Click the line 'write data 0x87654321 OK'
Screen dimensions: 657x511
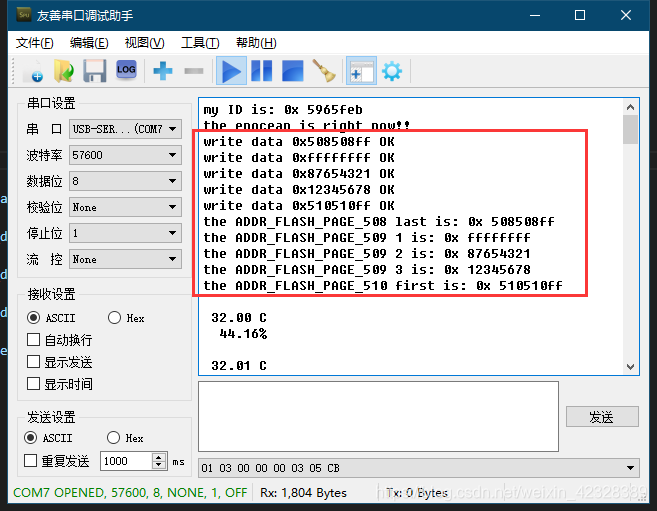tap(299, 173)
